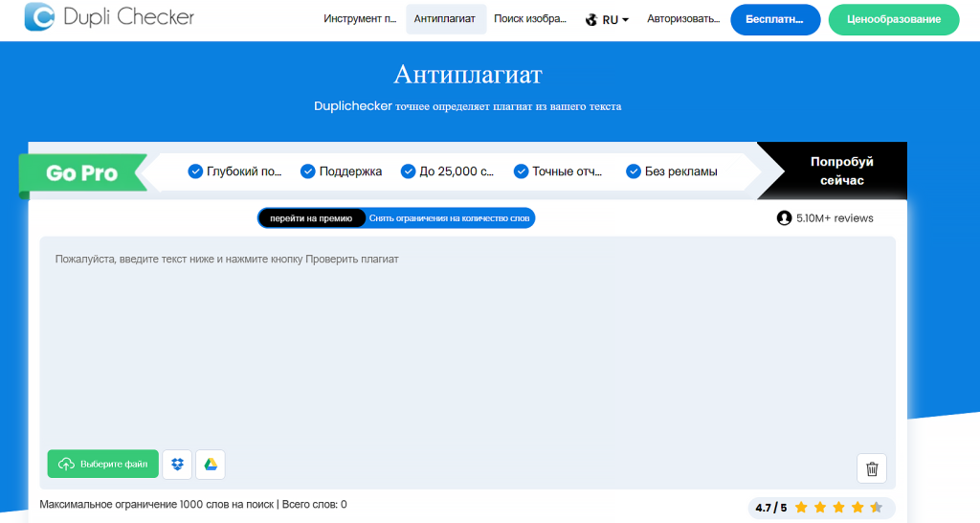Click the checkmark beside Глубокий по...
The width and height of the screenshot is (980, 523).
(195, 171)
